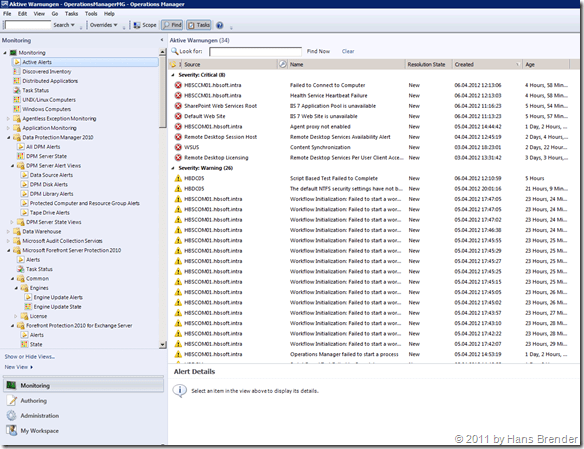Click the Discovered Inventory view icon

coord(17,71)
